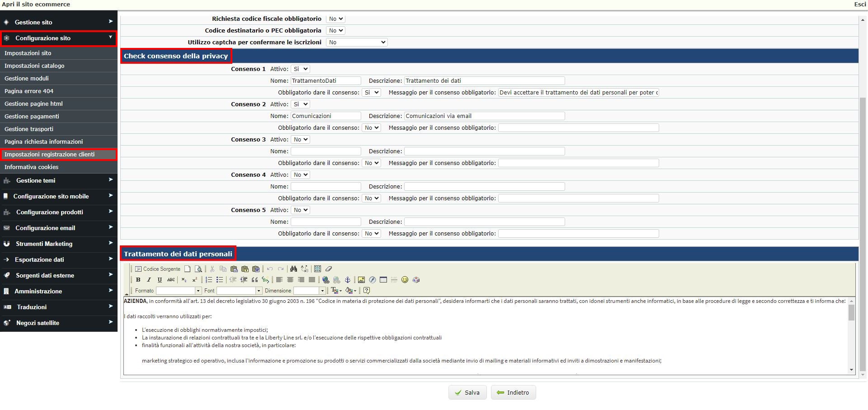The height and width of the screenshot is (410, 868).
Task: Open the Formato dropdown
Action: pyautogui.click(x=179, y=291)
